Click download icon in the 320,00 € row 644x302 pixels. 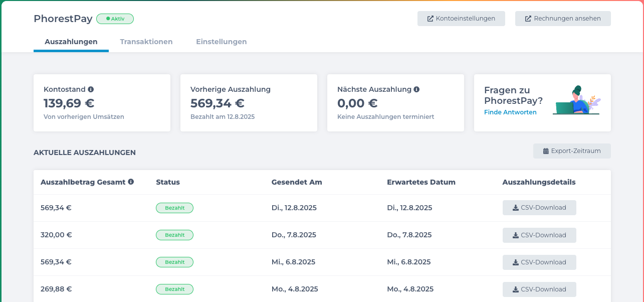point(515,235)
